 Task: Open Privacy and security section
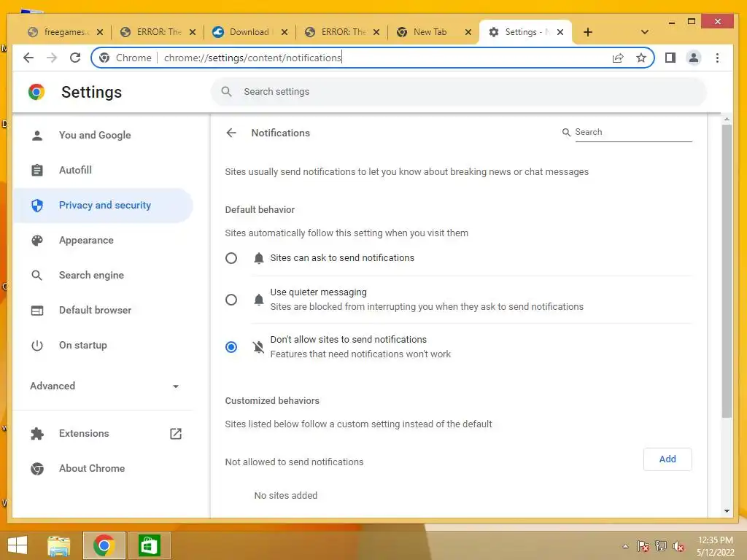(104, 205)
